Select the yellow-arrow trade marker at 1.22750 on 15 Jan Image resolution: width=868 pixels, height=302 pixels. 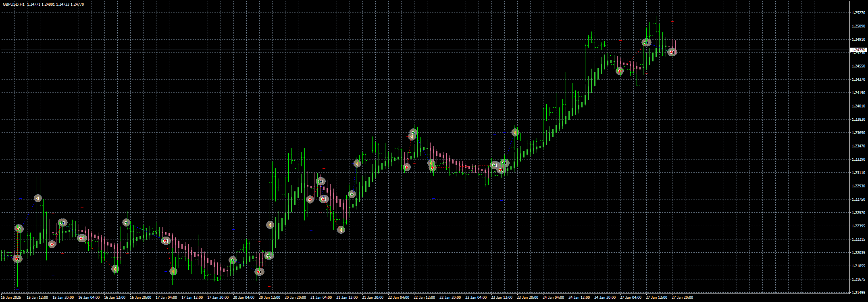(x=37, y=198)
